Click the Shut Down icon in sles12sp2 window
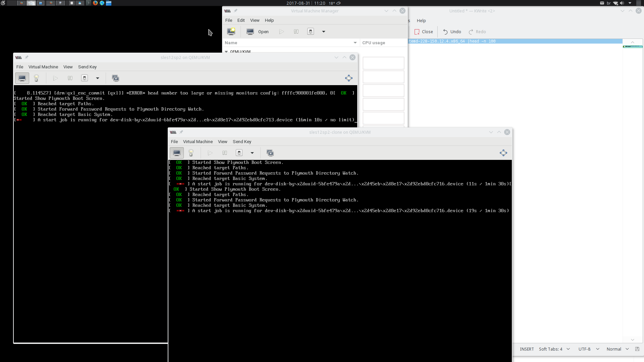 (85, 78)
